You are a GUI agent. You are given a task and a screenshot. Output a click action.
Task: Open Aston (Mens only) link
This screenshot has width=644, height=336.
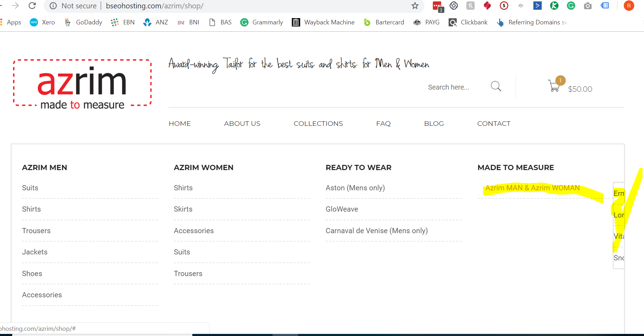[355, 188]
